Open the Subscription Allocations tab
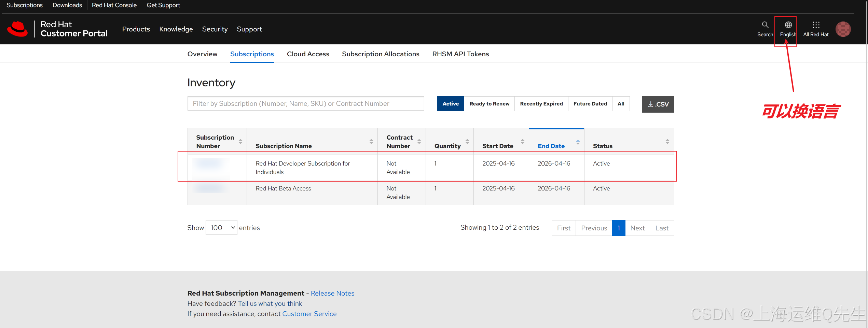Image resolution: width=868 pixels, height=328 pixels. [x=381, y=54]
